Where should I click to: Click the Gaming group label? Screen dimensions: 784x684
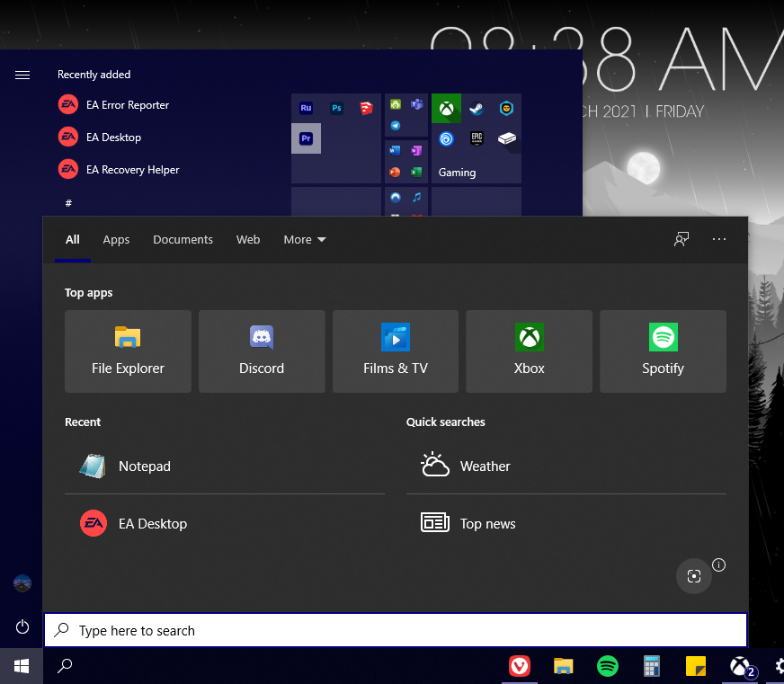pyautogui.click(x=457, y=173)
